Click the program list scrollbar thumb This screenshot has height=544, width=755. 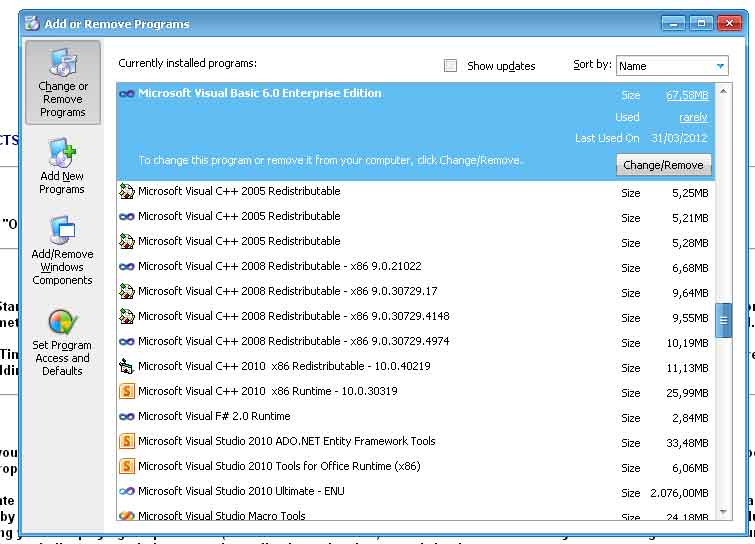(x=724, y=320)
